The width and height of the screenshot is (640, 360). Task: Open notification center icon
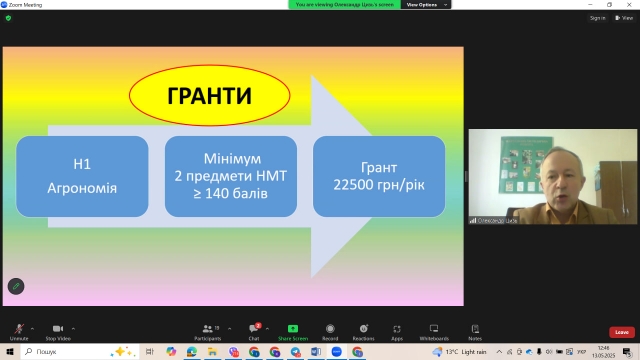[x=627, y=351]
